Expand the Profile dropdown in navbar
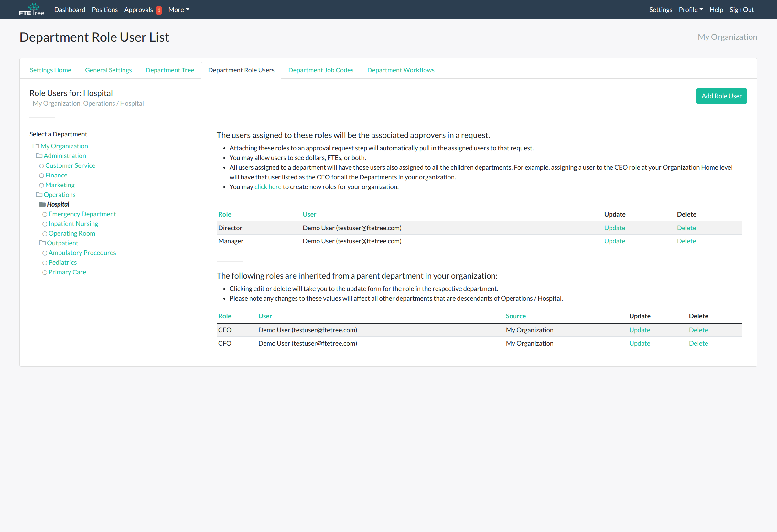This screenshot has width=777, height=532. click(690, 10)
